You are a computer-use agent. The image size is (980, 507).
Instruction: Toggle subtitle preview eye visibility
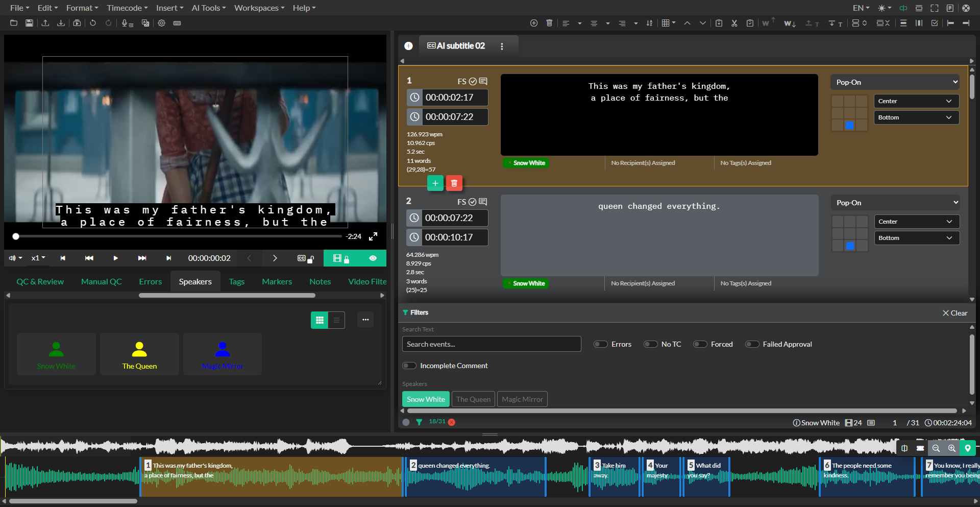(x=373, y=258)
